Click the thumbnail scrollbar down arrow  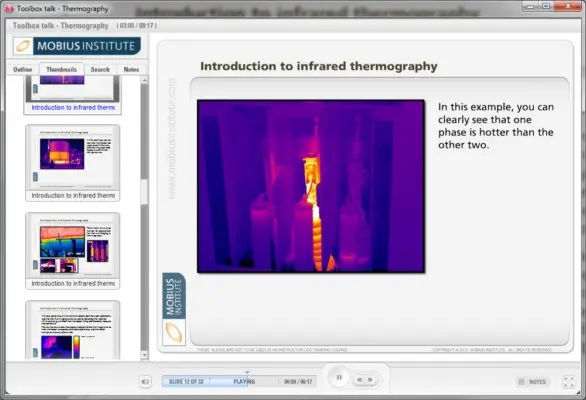(x=144, y=355)
